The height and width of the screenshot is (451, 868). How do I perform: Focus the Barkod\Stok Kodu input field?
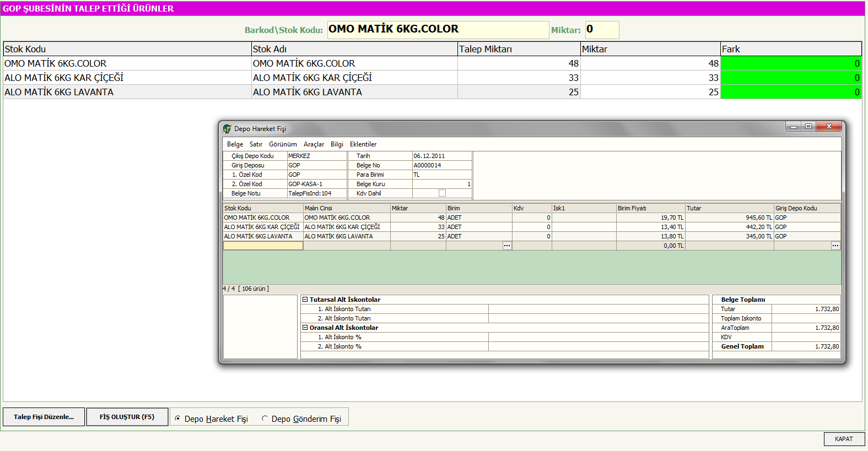[438, 30]
